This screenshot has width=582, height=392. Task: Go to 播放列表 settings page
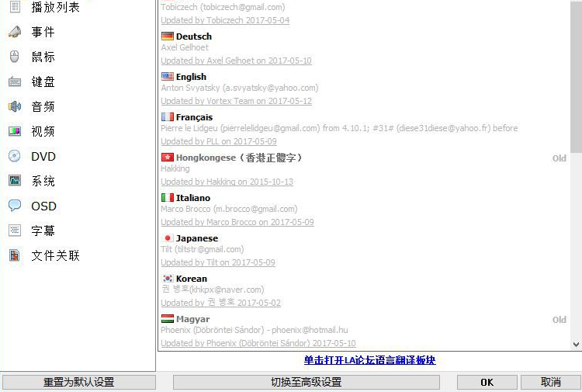(x=55, y=7)
